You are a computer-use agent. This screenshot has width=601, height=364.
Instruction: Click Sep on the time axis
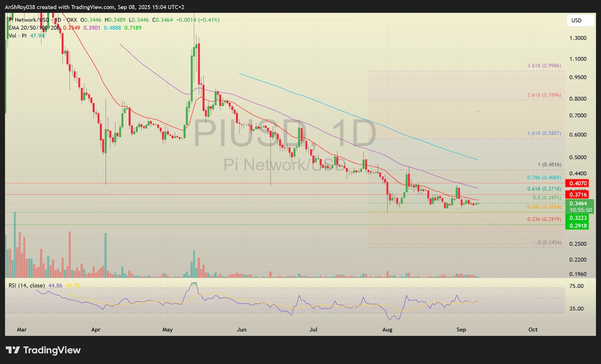[461, 330]
